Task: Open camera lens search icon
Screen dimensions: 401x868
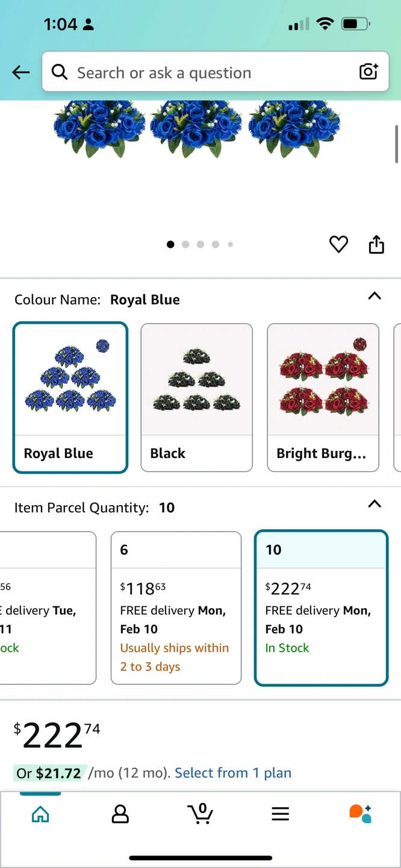Action: point(368,72)
